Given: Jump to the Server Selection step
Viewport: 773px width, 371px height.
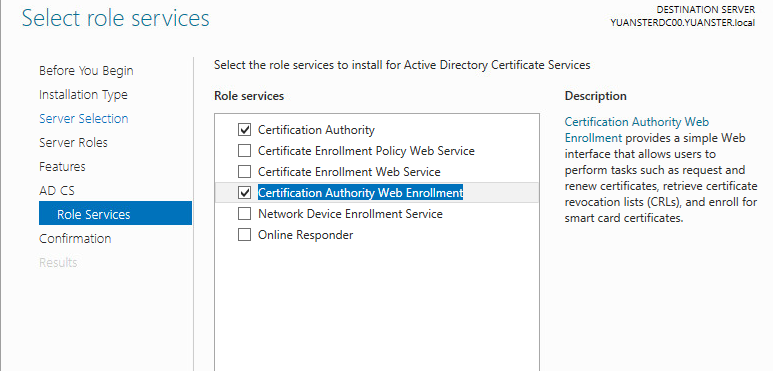Looking at the screenshot, I should pos(84,119).
